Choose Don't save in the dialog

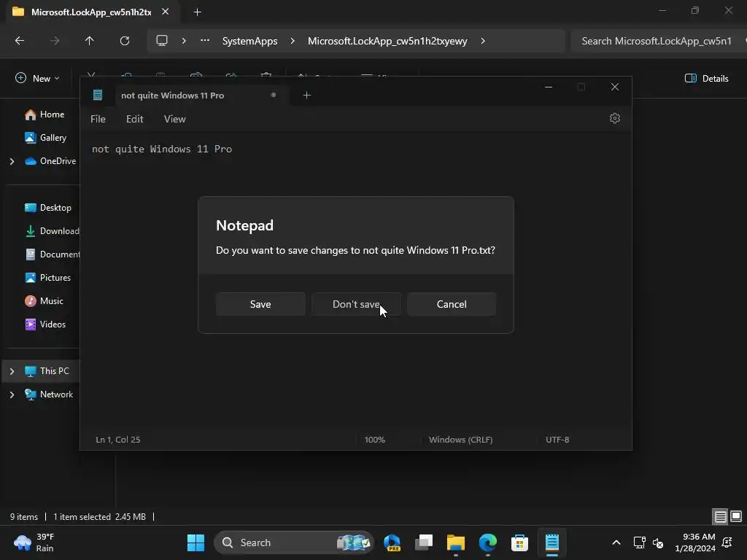(x=356, y=304)
